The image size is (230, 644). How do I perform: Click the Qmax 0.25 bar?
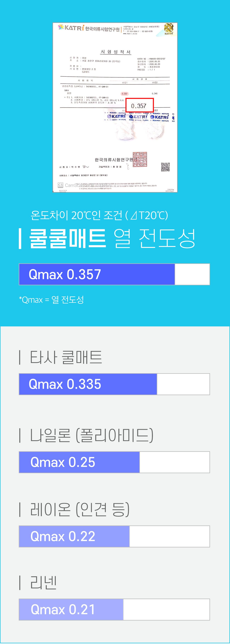(x=79, y=462)
